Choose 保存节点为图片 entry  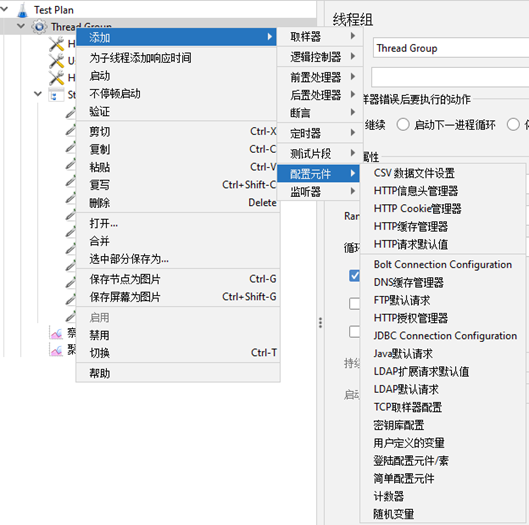[178, 279]
